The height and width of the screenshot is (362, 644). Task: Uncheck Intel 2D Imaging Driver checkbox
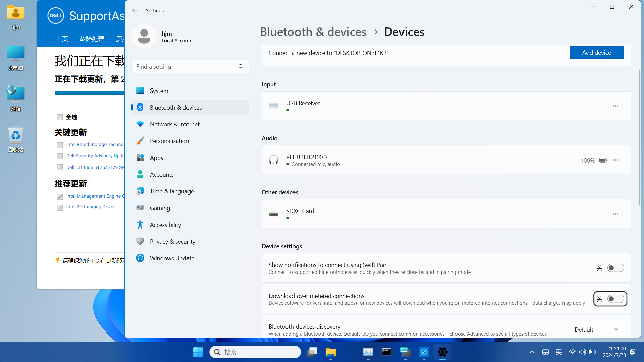coord(60,208)
